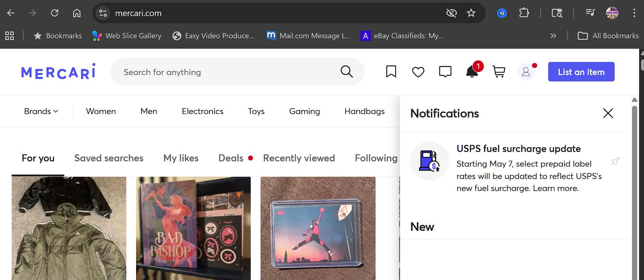Open the shopping cart icon

click(499, 71)
